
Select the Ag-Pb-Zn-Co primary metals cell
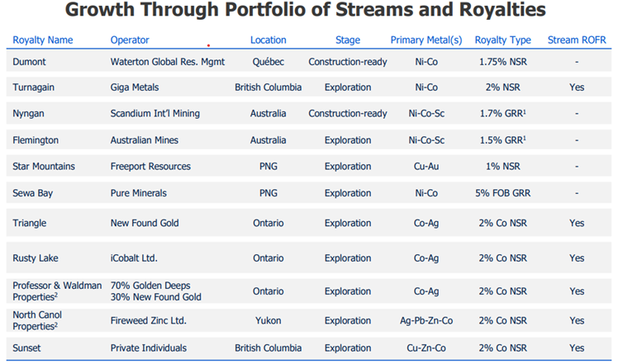(x=426, y=321)
